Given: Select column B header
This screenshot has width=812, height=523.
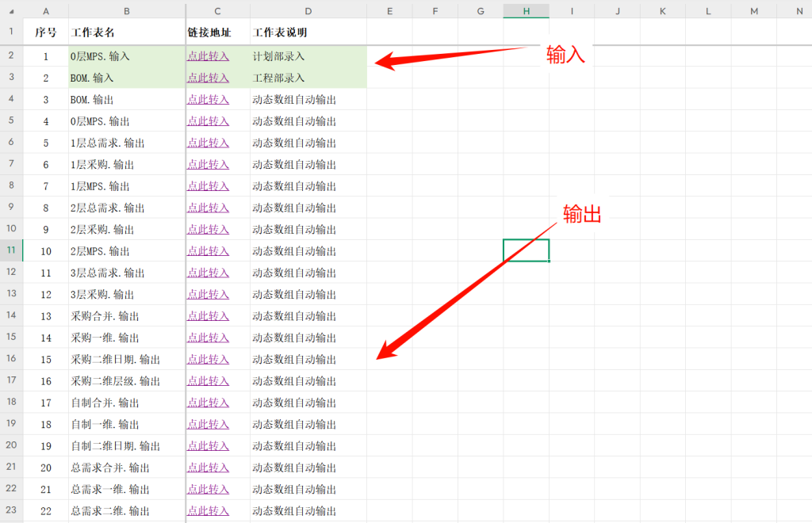Looking at the screenshot, I should point(127,11).
